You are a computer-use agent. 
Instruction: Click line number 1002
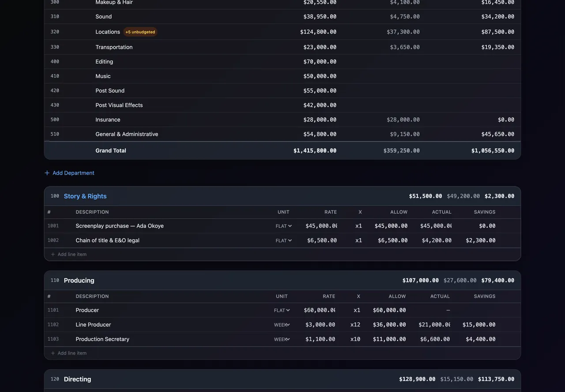click(x=53, y=240)
